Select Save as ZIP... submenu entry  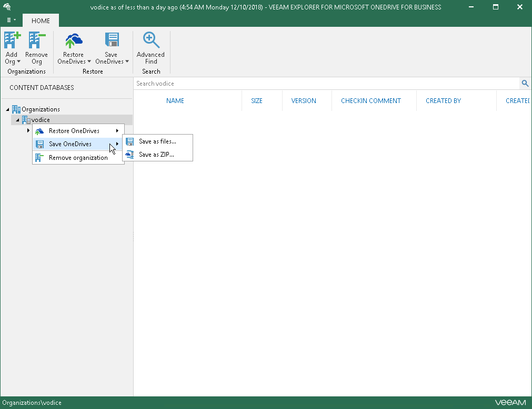[x=158, y=155]
